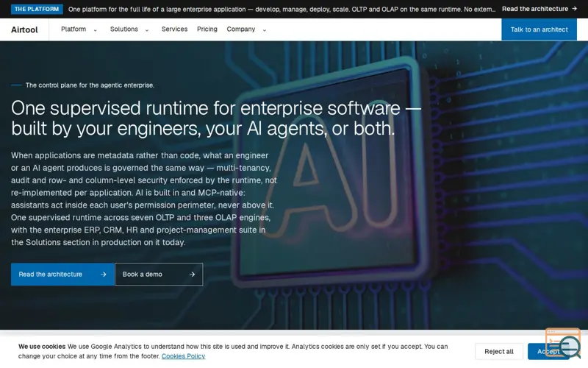Image resolution: width=588 pixels, height=368 pixels.
Task: Click arrow icon on hero Read the architecture button
Action: (104, 275)
